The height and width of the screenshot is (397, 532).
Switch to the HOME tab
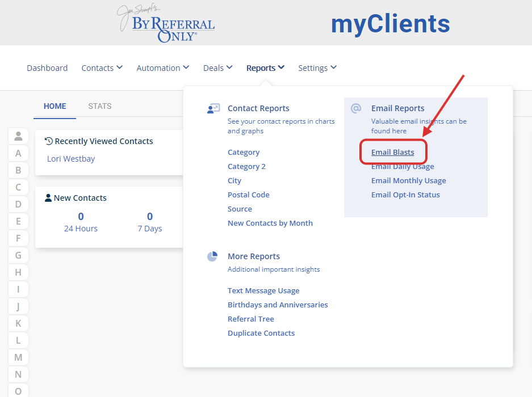pos(55,106)
